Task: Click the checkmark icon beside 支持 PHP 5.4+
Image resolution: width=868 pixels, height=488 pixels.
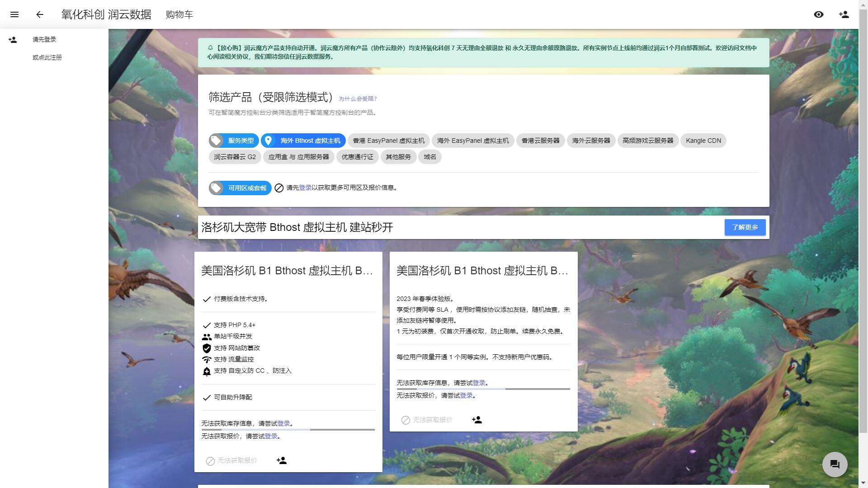Action: click(x=207, y=325)
